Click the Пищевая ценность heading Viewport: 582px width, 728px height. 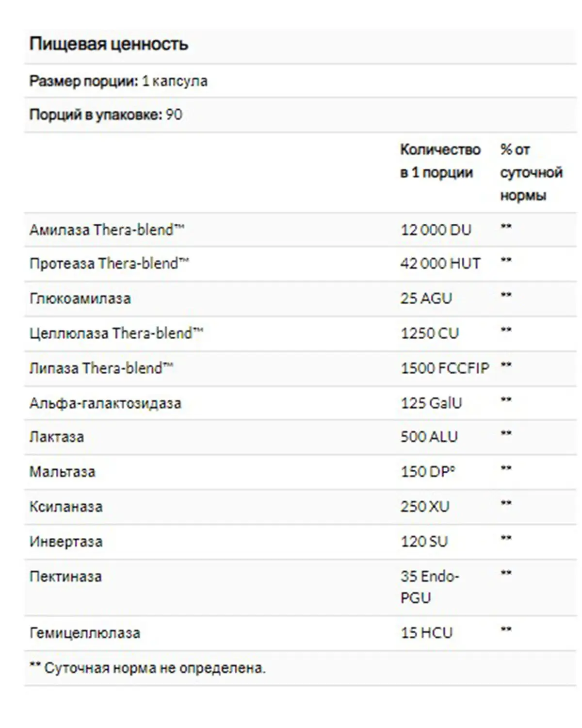pyautogui.click(x=109, y=44)
